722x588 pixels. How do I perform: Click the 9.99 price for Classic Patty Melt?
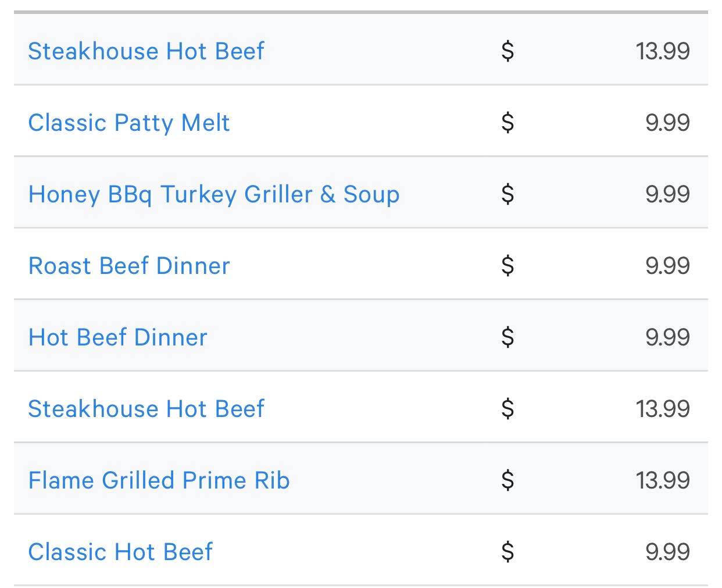(667, 123)
